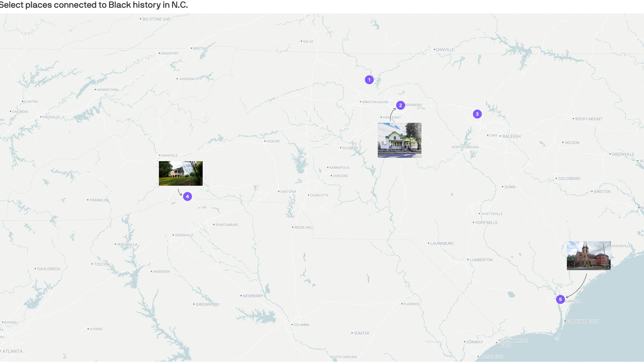Click the KANNAPOLIS city label
Image resolution: width=644 pixels, height=362 pixels.
click(339, 168)
